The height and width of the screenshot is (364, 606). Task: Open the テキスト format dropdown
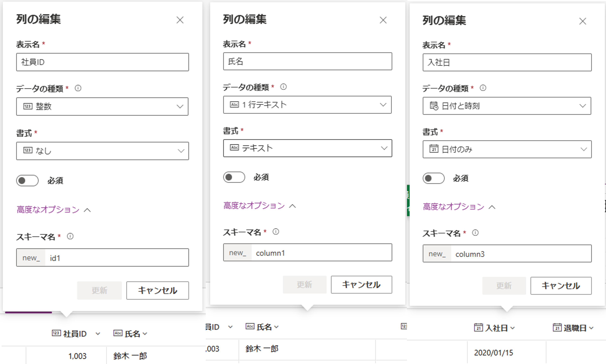point(308,148)
